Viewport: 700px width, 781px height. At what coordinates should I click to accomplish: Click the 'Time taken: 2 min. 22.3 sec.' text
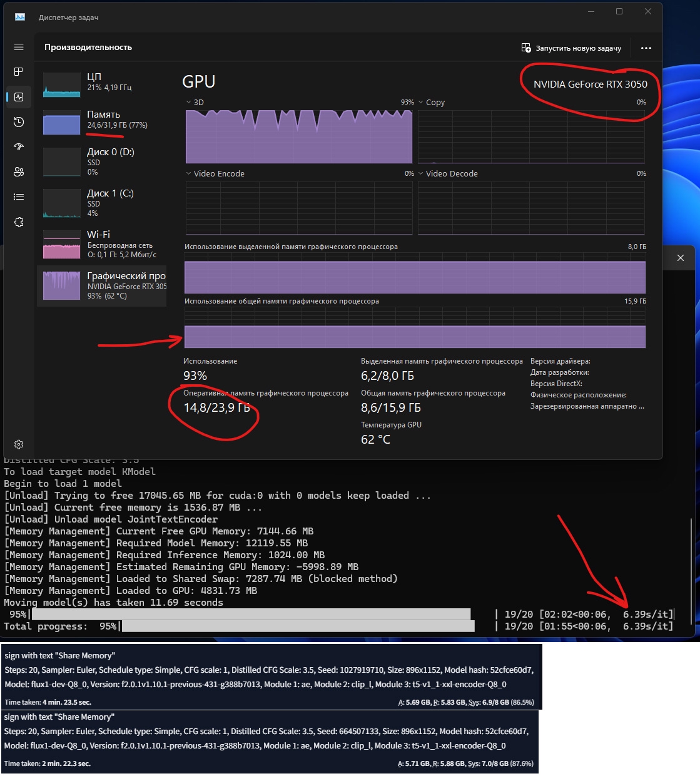tap(47, 763)
